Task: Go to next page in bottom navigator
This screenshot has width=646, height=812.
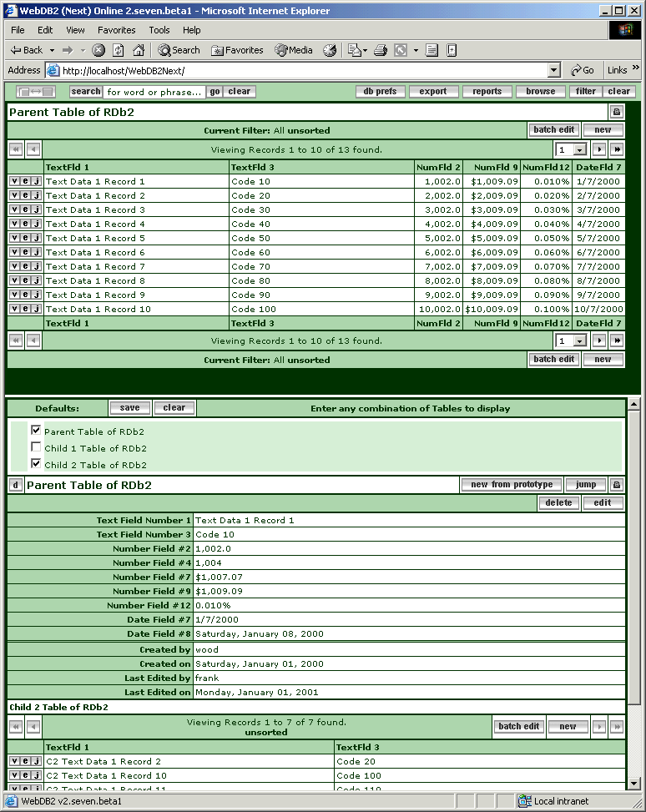Action: [599, 340]
